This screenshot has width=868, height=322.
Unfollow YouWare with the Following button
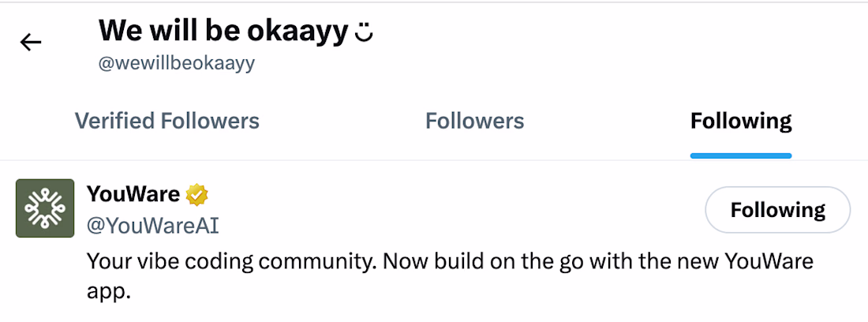[777, 210]
